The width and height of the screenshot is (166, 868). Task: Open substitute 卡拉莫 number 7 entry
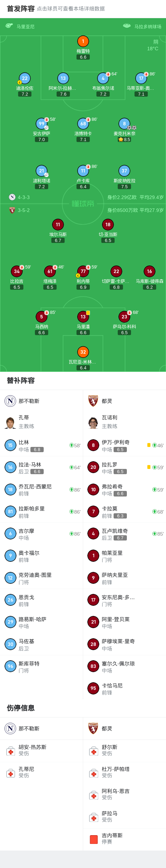click(124, 512)
